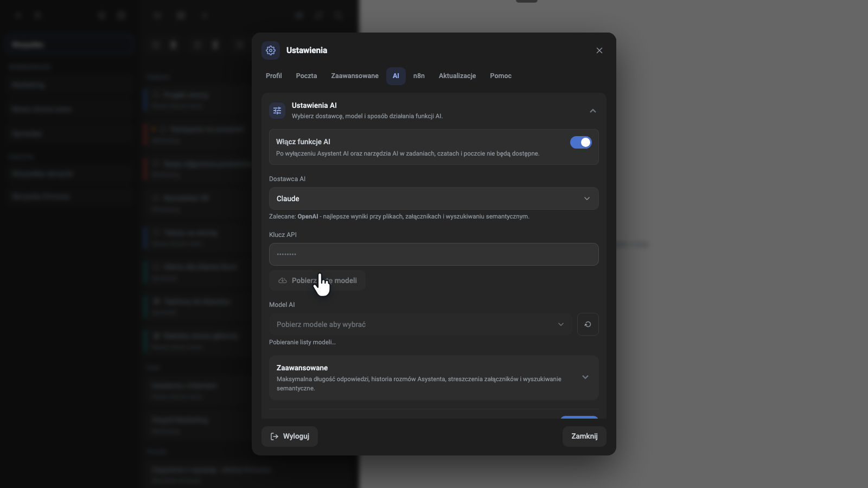Click the Pobieranie listy modeli status text
The height and width of the screenshot is (488, 868).
tap(302, 342)
